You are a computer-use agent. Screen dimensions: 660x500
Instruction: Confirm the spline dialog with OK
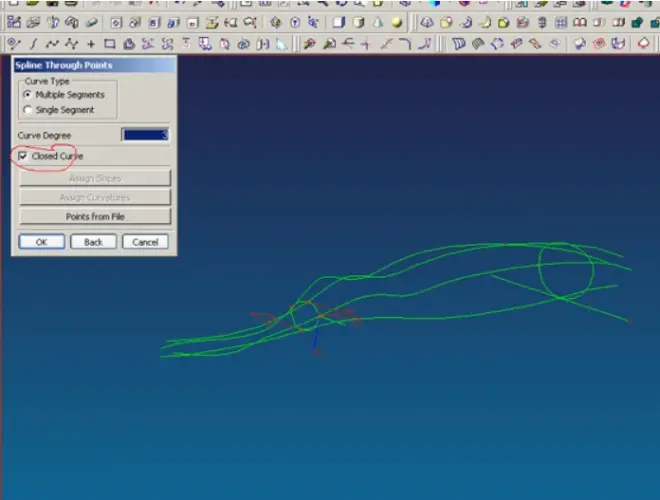(42, 242)
